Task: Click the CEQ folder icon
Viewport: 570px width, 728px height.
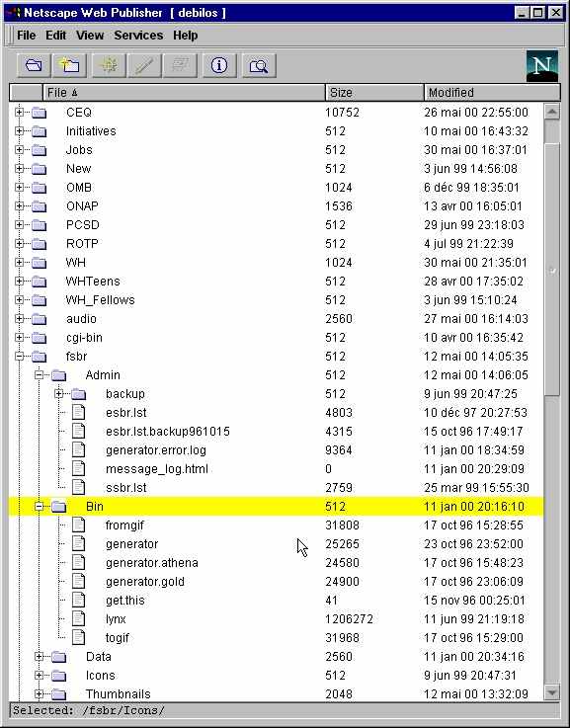Action: click(39, 113)
